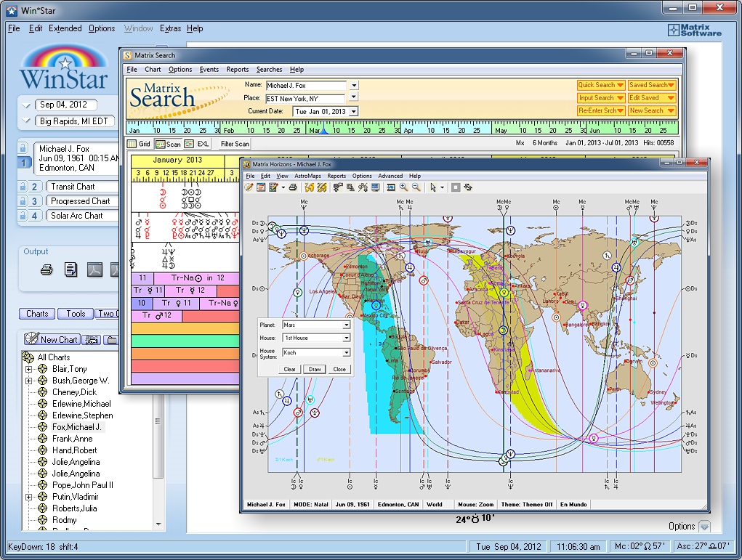Screen dimensions: 742x560
Task: Click the Saved Search dropdown button
Action: pos(652,85)
